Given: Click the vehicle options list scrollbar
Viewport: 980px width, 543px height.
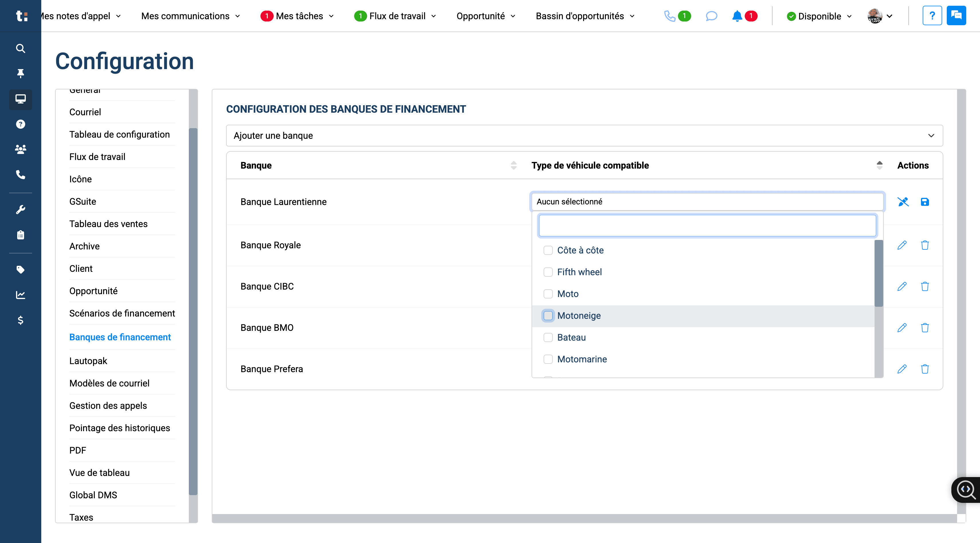Looking at the screenshot, I should pyautogui.click(x=879, y=273).
